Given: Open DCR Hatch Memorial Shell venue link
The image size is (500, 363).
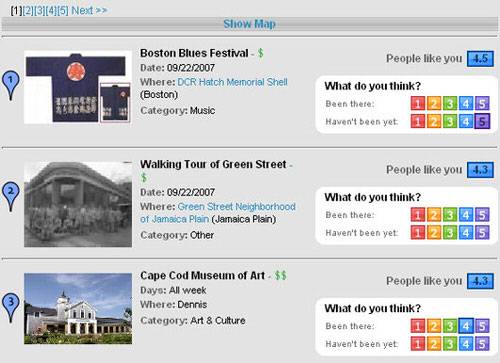Looking at the screenshot, I should [x=232, y=82].
